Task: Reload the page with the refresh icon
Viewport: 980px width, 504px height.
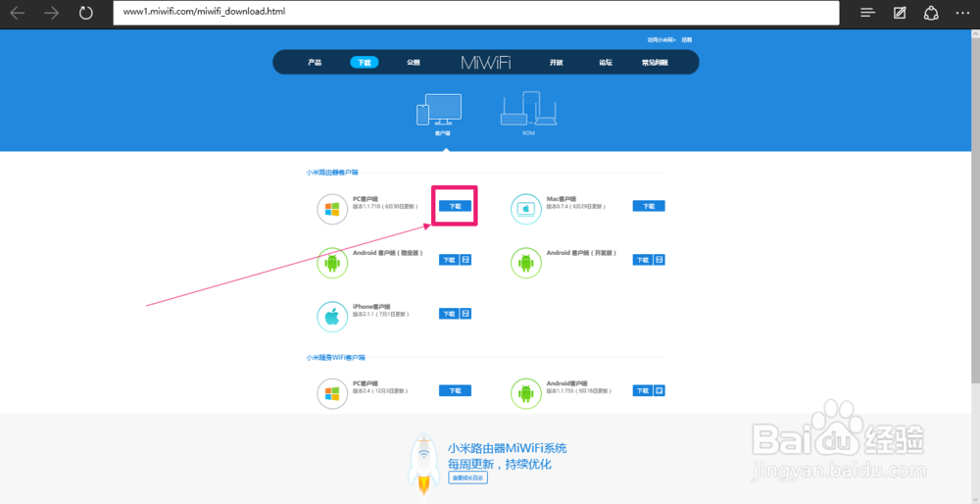Action: coord(86,13)
